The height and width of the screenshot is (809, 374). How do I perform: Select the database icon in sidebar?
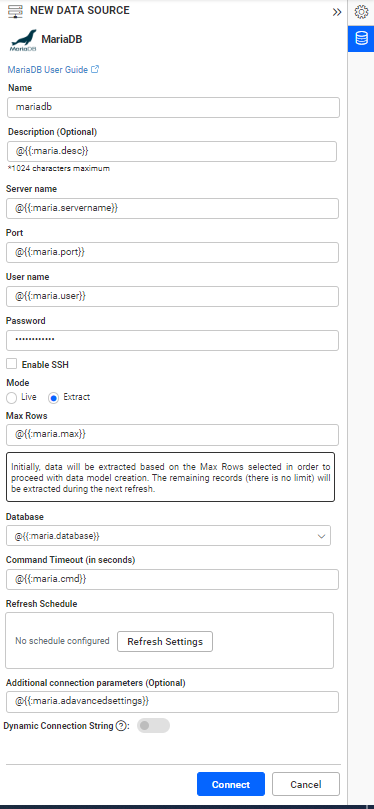pyautogui.click(x=361, y=39)
